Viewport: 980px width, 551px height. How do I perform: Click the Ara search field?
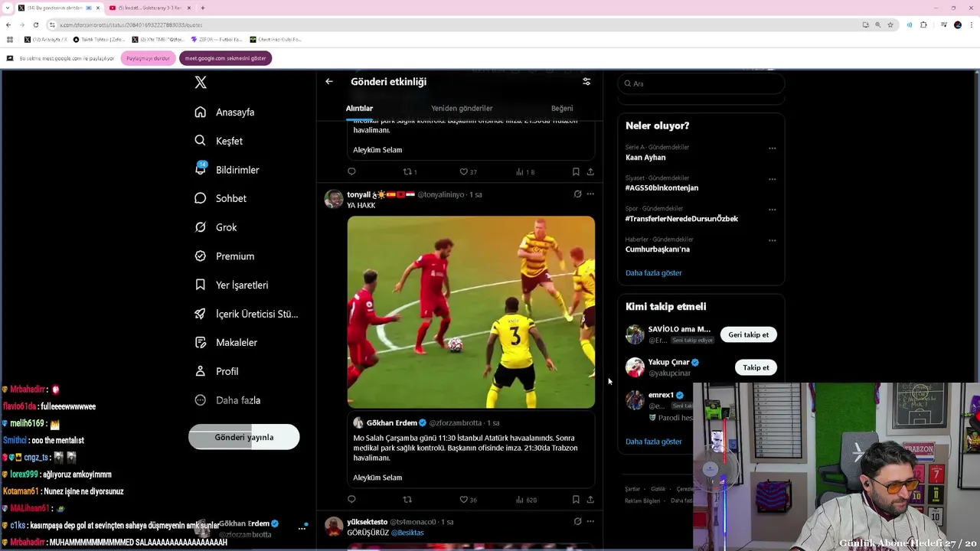click(x=701, y=83)
